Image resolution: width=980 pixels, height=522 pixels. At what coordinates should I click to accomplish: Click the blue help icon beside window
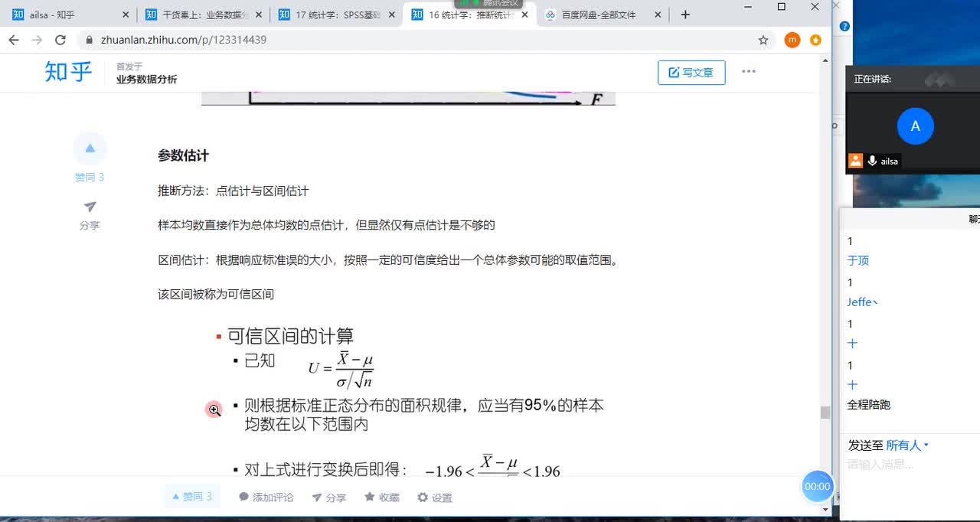tap(844, 26)
